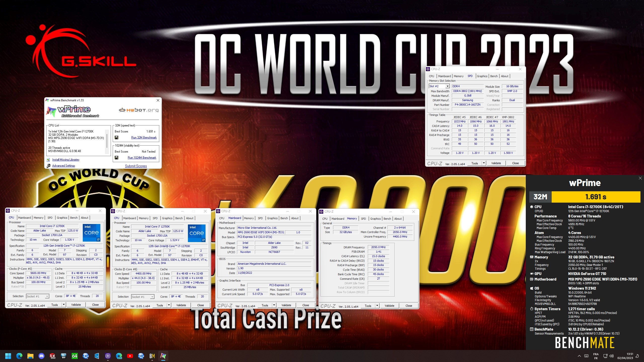Click Submit Scores link in wPrime

(136, 166)
